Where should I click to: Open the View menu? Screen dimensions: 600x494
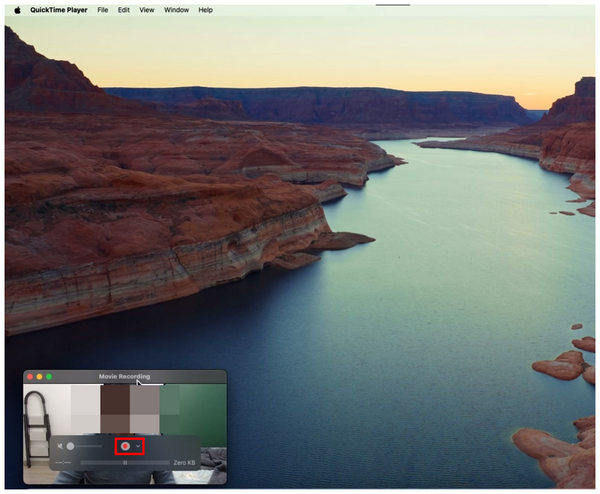(147, 10)
